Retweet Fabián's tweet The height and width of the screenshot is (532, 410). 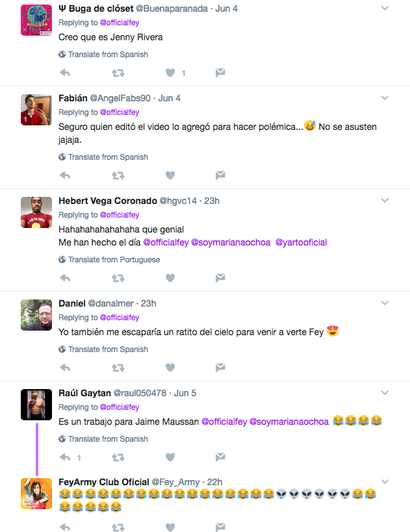click(x=118, y=175)
